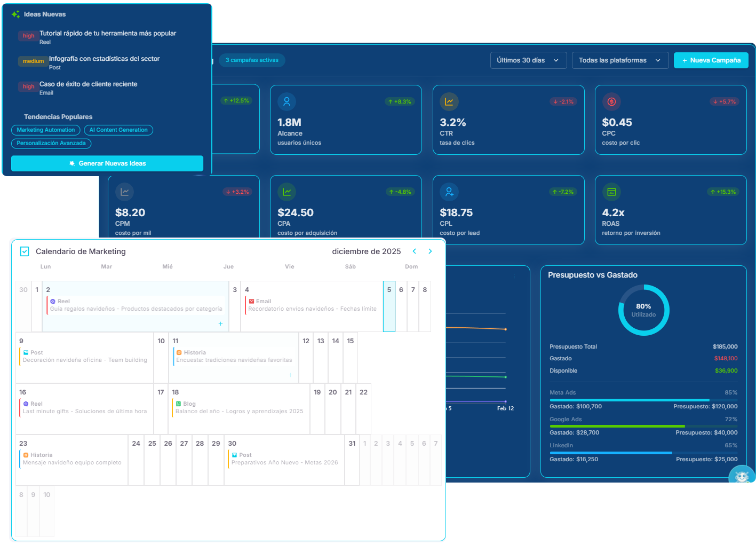
Task: Toggle the Calendario de Marketing checkbox icon
Action: (x=25, y=251)
